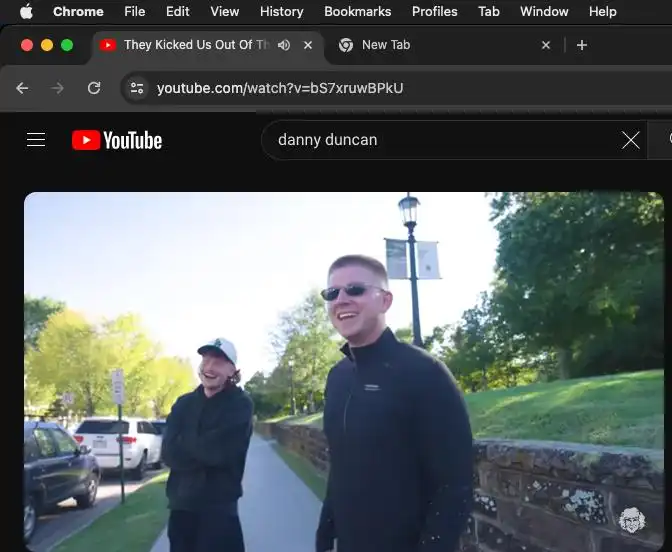Minimize the Chrome window with yellow button

(47, 45)
